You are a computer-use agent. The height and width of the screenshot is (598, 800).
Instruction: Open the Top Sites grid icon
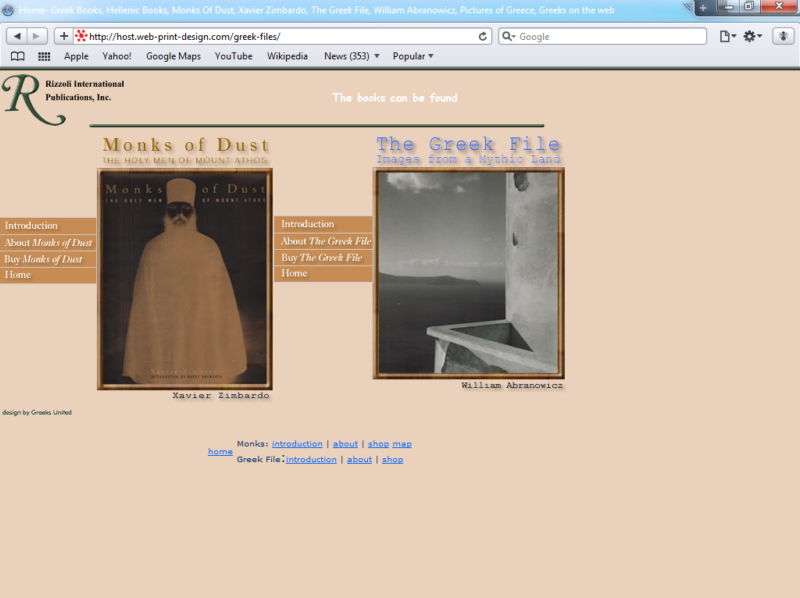[44, 56]
